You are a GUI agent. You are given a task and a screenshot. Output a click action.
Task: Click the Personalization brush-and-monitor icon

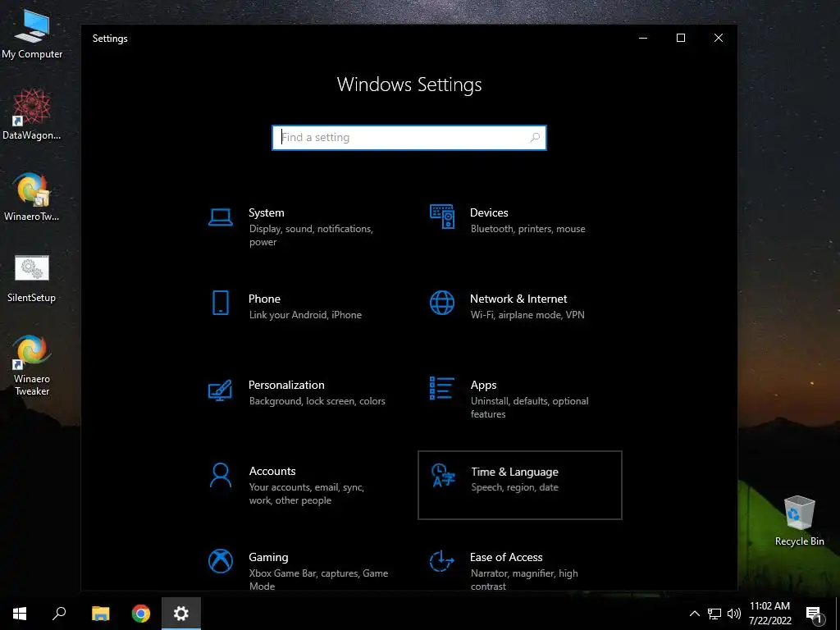pos(220,390)
